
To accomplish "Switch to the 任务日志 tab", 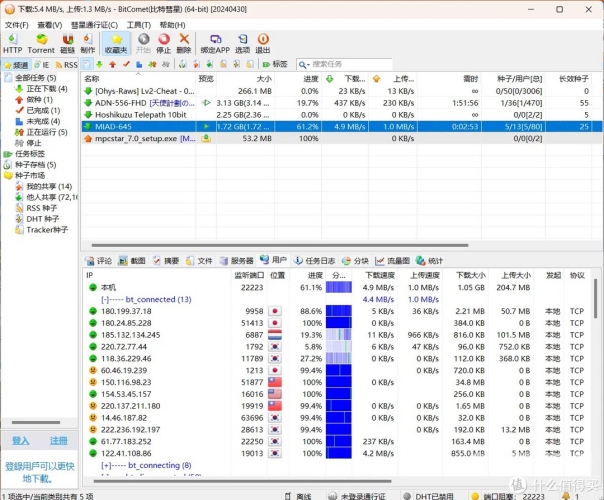I will tap(314, 261).
